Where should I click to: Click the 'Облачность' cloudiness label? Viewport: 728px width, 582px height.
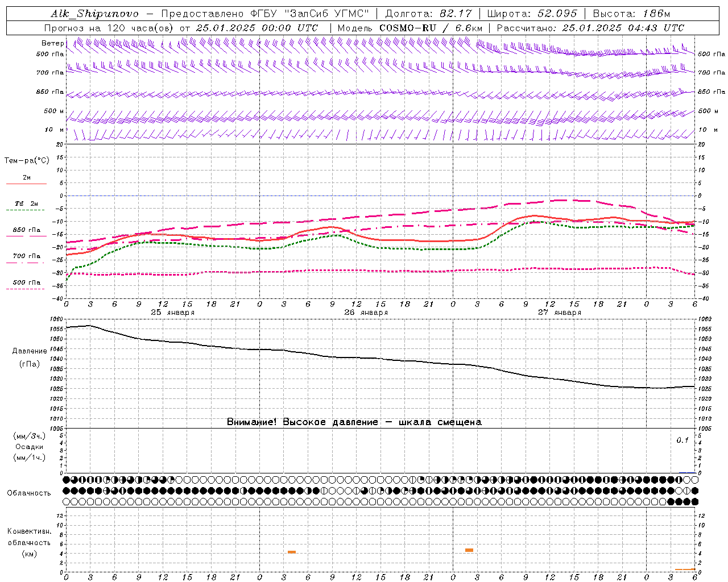[x=29, y=493]
